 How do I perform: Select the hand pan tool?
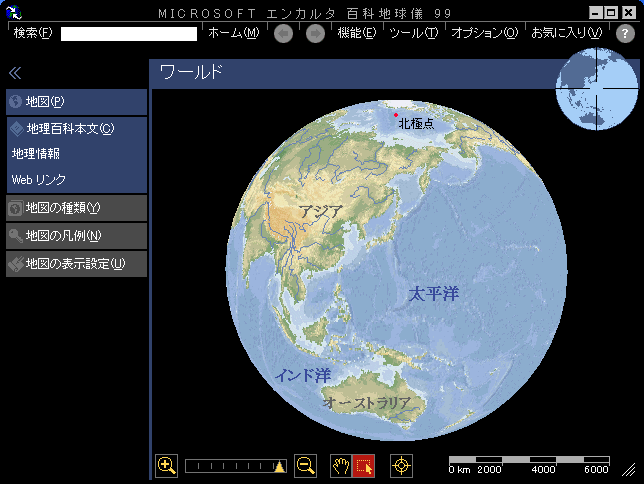341,466
